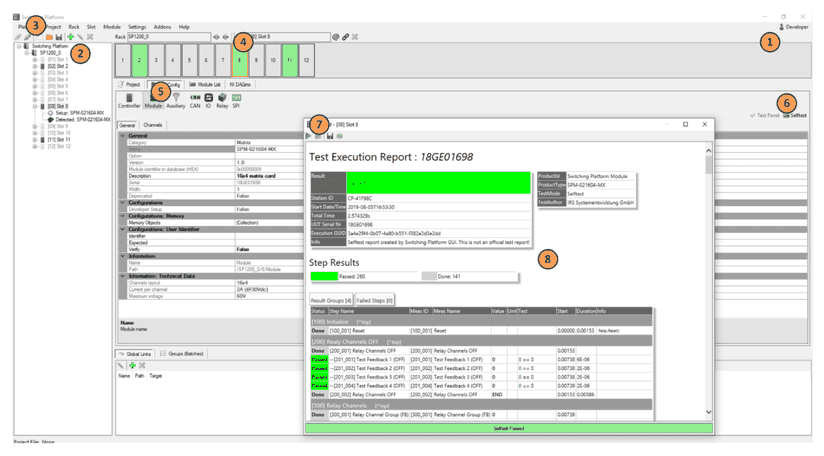Click the Rack name input field
Screen dimensions: 824x456
(169, 37)
